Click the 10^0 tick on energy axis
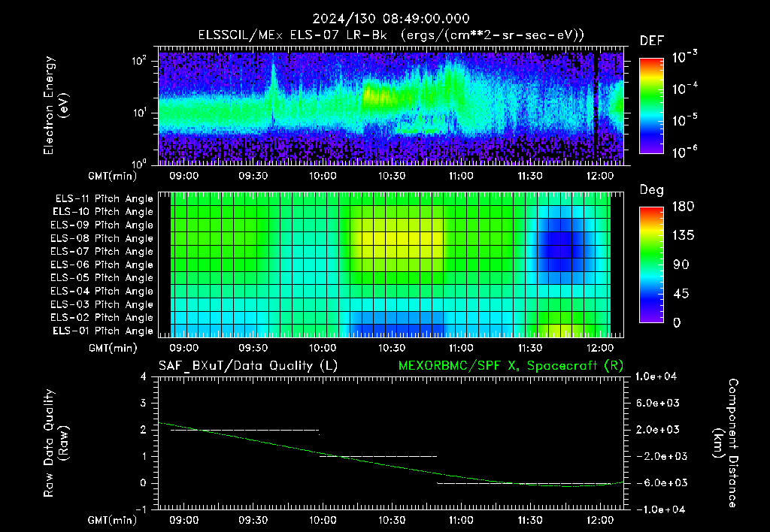 [x=139, y=163]
